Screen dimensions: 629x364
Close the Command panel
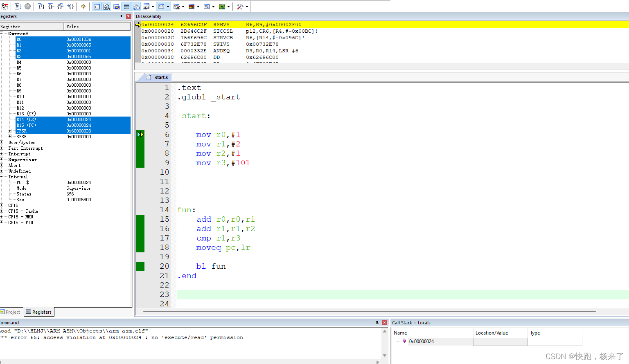click(x=385, y=323)
